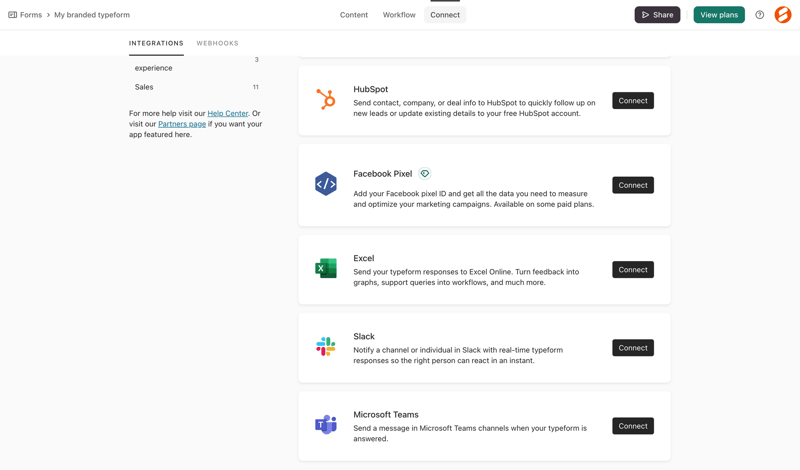Switch to the Content tab
This screenshot has width=800, height=470.
click(354, 15)
